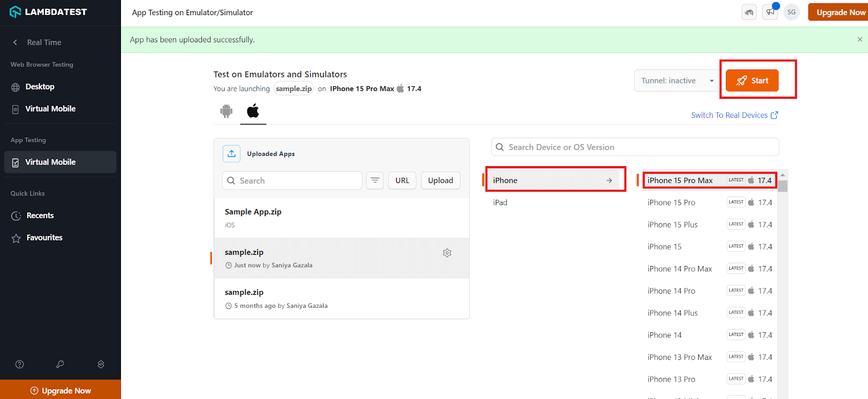This screenshot has height=399, width=868.
Task: Follow Switch To Real Devices link
Action: [x=735, y=115]
